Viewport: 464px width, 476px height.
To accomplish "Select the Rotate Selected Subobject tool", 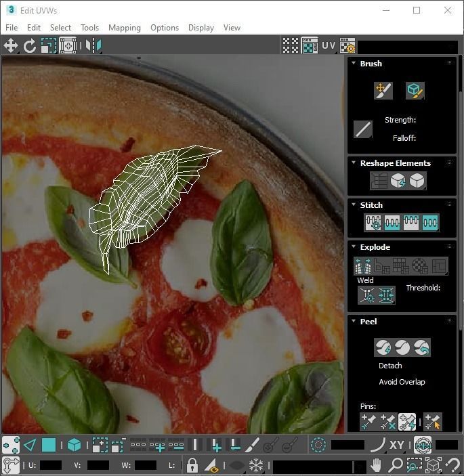I will 29,46.
